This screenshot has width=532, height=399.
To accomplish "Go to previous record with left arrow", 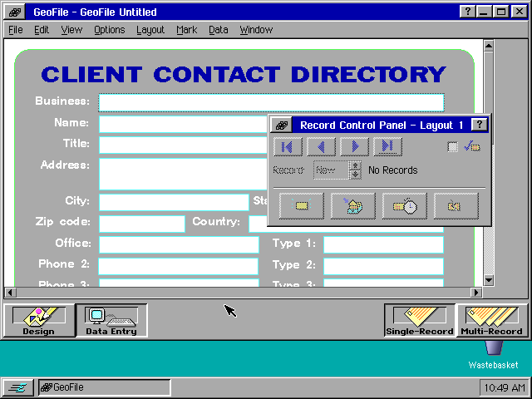I will coord(321,146).
